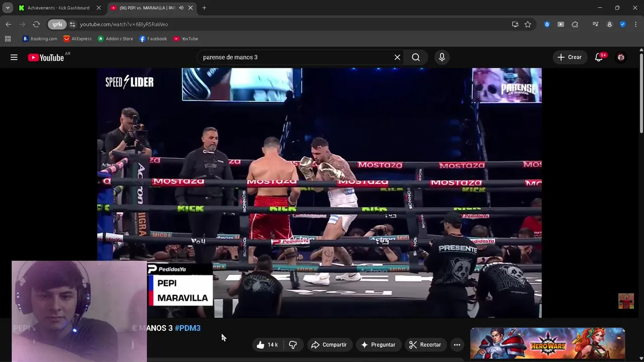Click the address bar URL

(x=124, y=24)
